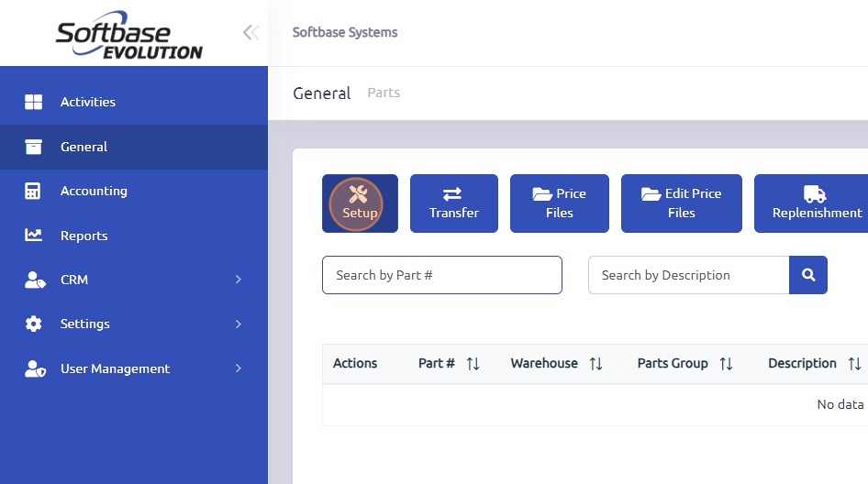Screen dimensions: 868x484
Task: Open the Edit Price Files button
Action: point(682,203)
